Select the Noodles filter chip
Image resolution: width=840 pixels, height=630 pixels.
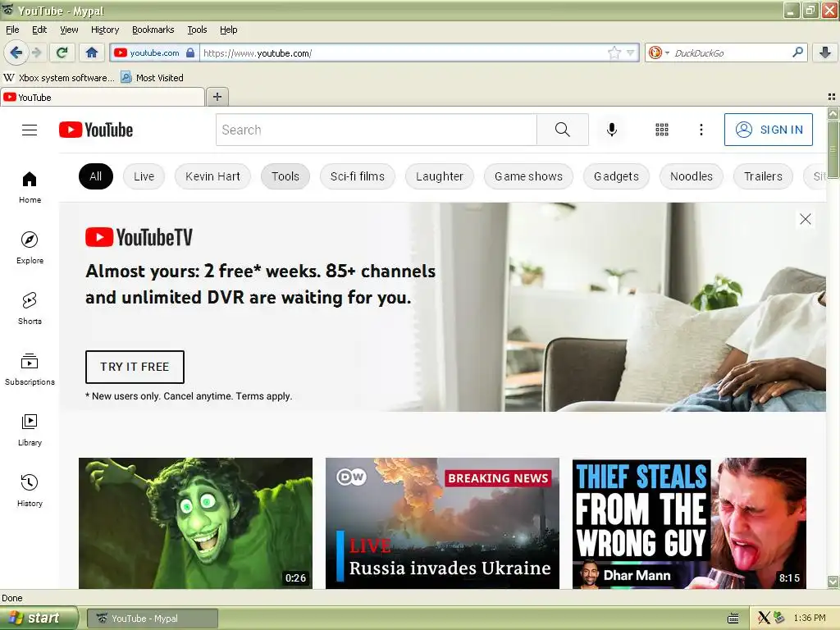click(691, 176)
